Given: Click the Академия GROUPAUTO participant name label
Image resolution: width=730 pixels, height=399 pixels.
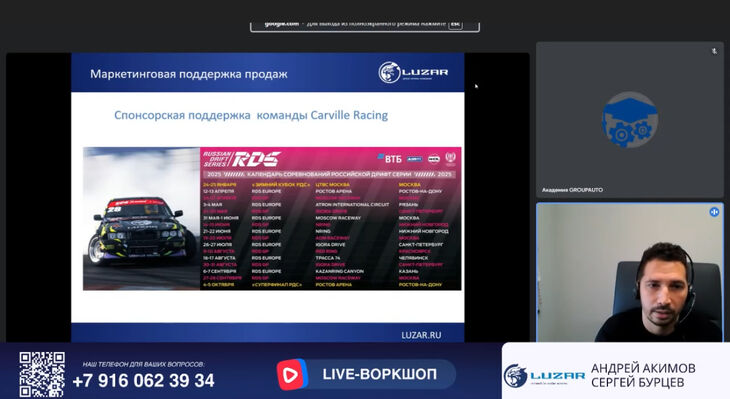Looking at the screenshot, I should [572, 190].
